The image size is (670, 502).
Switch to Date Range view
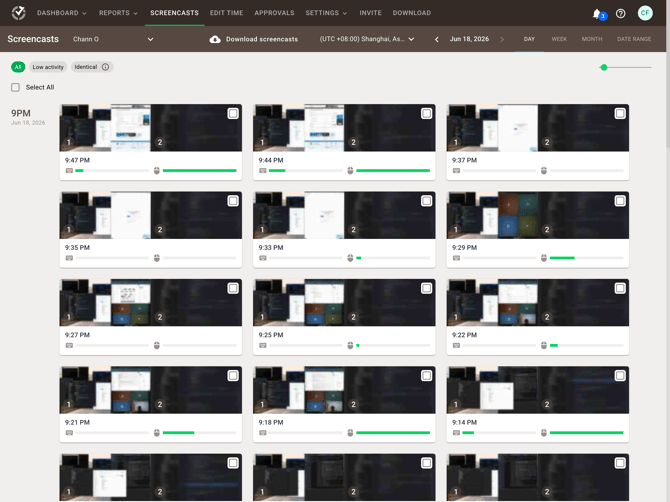634,39
